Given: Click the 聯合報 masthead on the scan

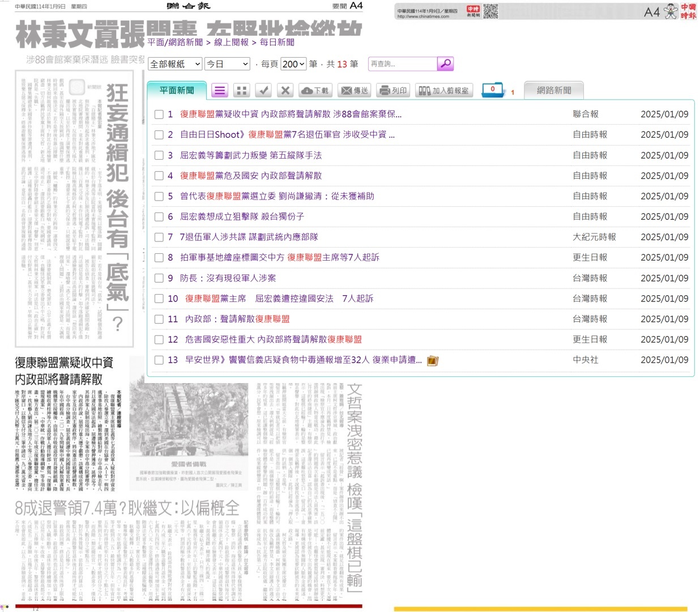Looking at the screenshot, I should pos(189,6).
